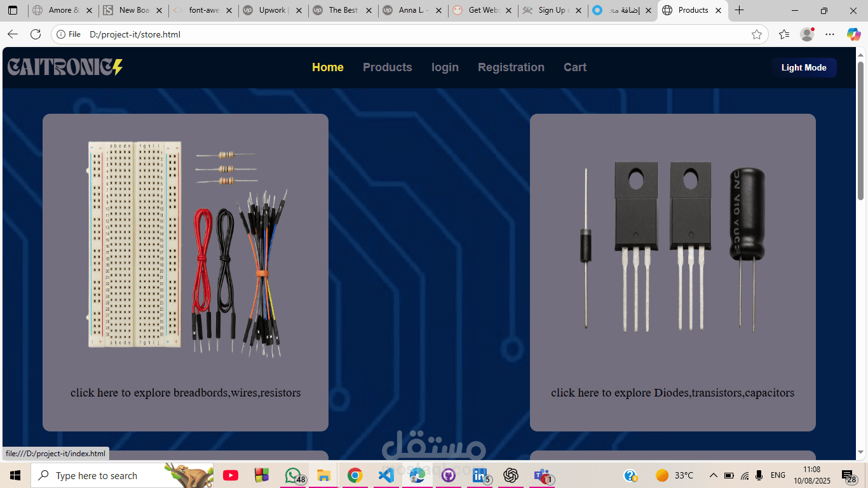Switch to the Get Web tab

pos(482,10)
